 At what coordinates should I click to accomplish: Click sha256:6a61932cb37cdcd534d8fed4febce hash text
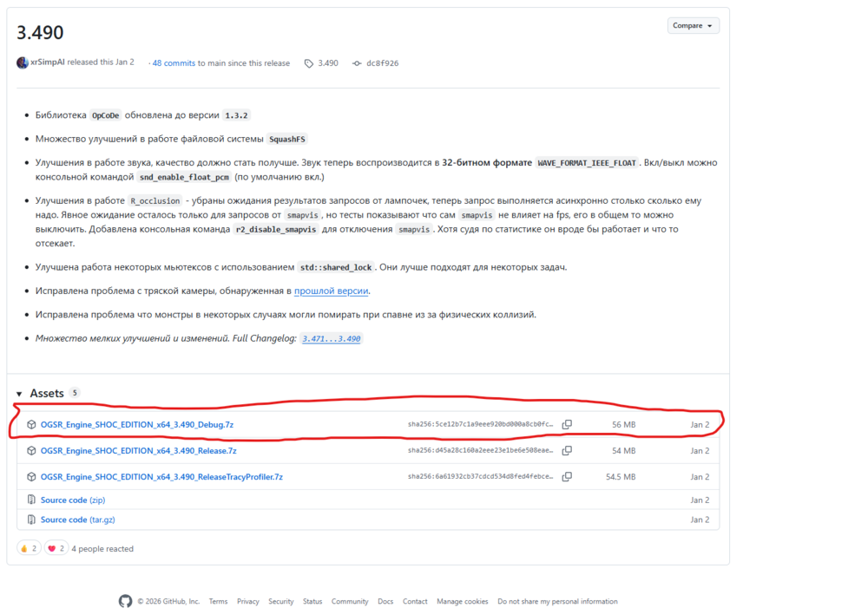click(481, 476)
